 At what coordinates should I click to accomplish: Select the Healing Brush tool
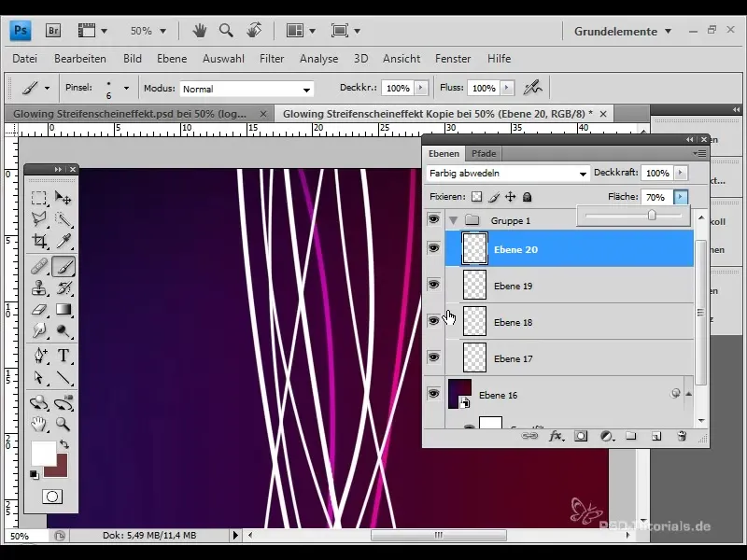tap(39, 266)
